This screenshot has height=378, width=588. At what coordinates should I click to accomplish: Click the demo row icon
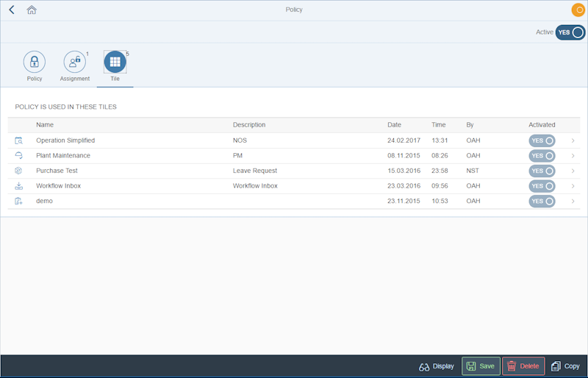[19, 202]
